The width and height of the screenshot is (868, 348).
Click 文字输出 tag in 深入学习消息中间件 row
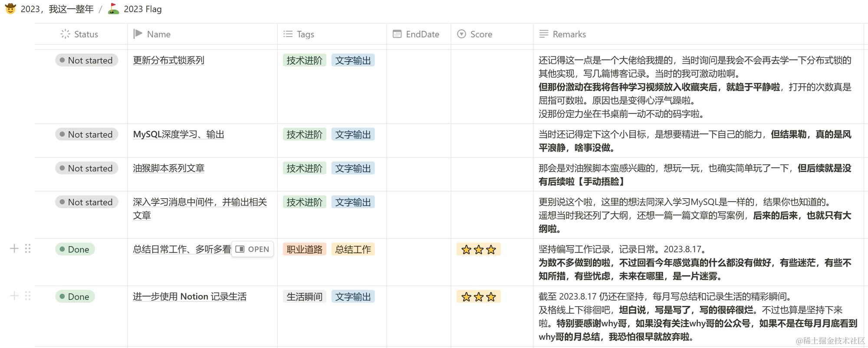[x=353, y=202]
